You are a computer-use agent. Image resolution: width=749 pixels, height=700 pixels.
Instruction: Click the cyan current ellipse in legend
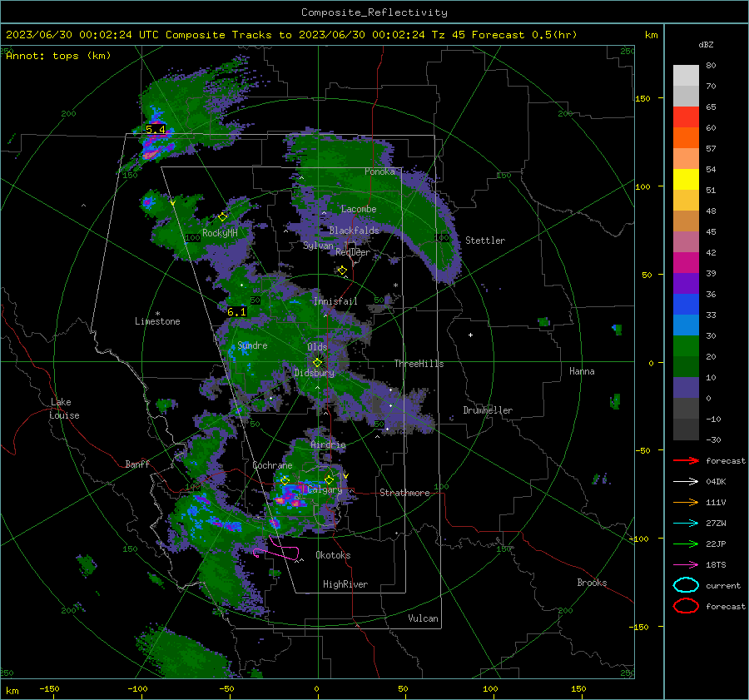click(686, 585)
